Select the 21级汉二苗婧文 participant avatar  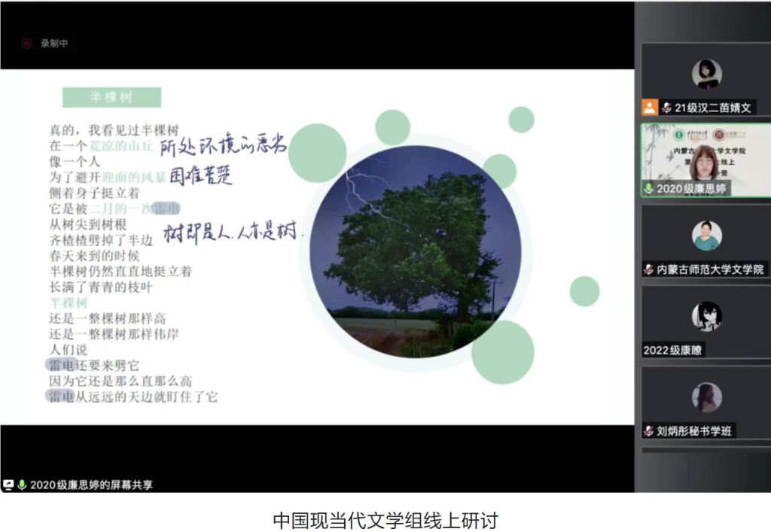coord(706,74)
